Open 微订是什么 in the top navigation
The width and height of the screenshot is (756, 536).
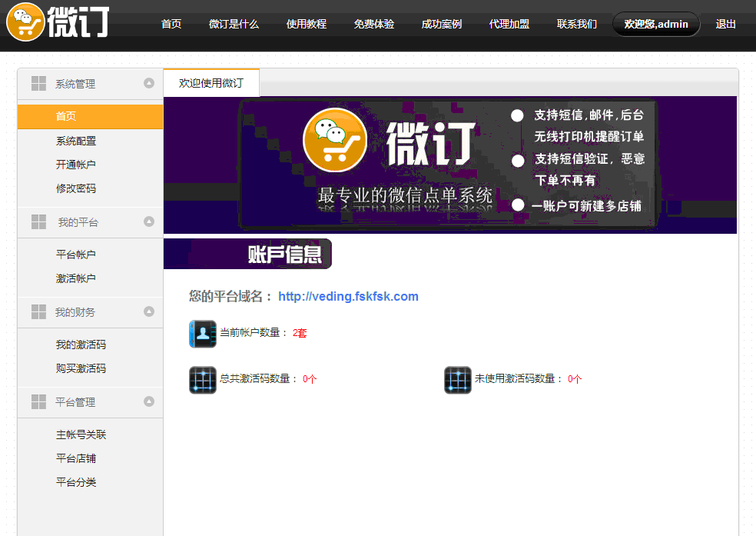point(234,24)
